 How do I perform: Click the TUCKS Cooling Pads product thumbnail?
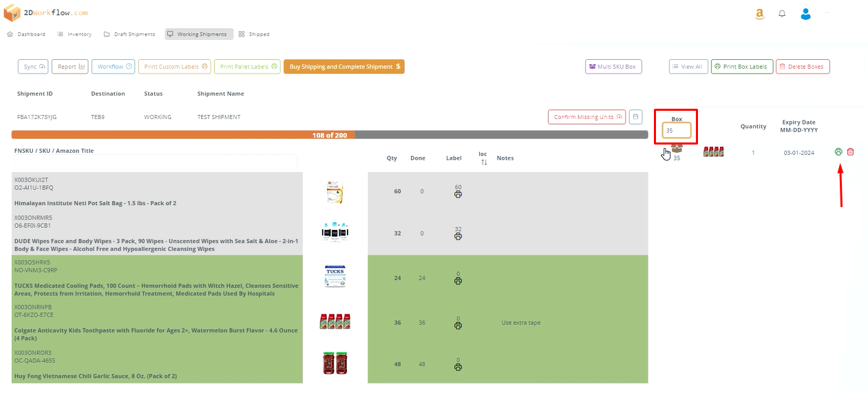click(335, 276)
